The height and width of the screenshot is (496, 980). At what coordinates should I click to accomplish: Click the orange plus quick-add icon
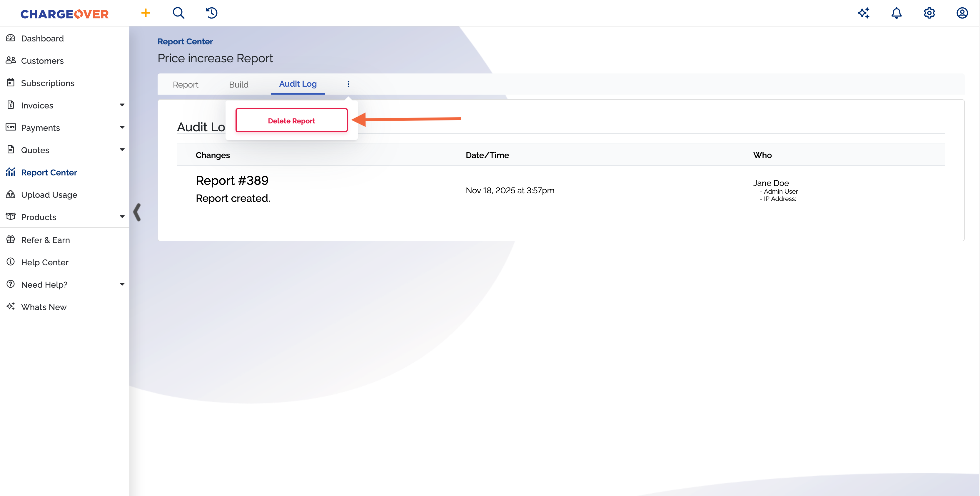tap(146, 13)
